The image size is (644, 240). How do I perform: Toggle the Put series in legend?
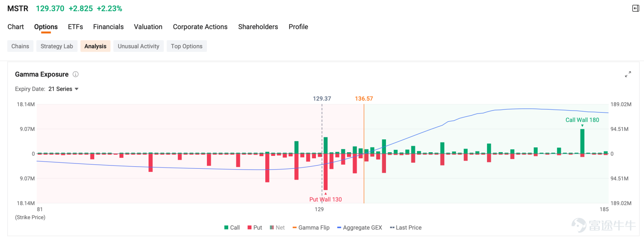click(x=255, y=228)
